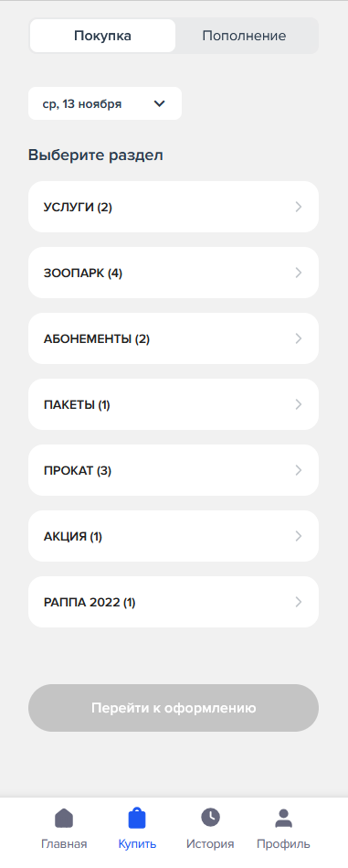This screenshot has width=348, height=868.
Task: Click chevron arrow next to РАППА 2022 (1)
Action: click(x=299, y=602)
